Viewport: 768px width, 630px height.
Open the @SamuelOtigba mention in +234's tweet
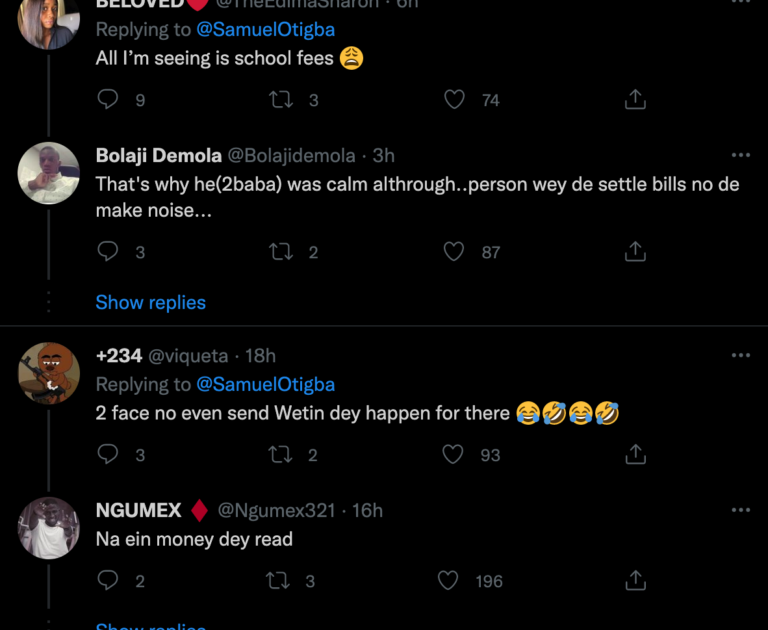click(x=265, y=384)
